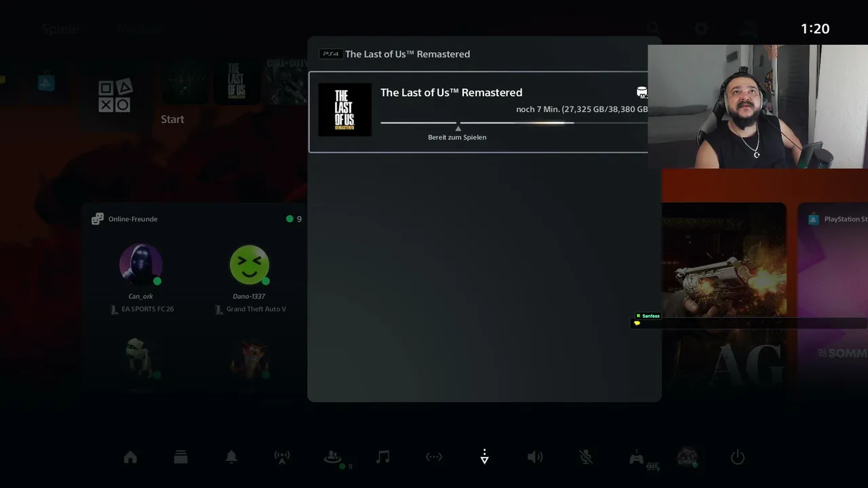The height and width of the screenshot is (488, 868).
Task: Select The Last of Us Remastered download entry
Action: (479, 112)
